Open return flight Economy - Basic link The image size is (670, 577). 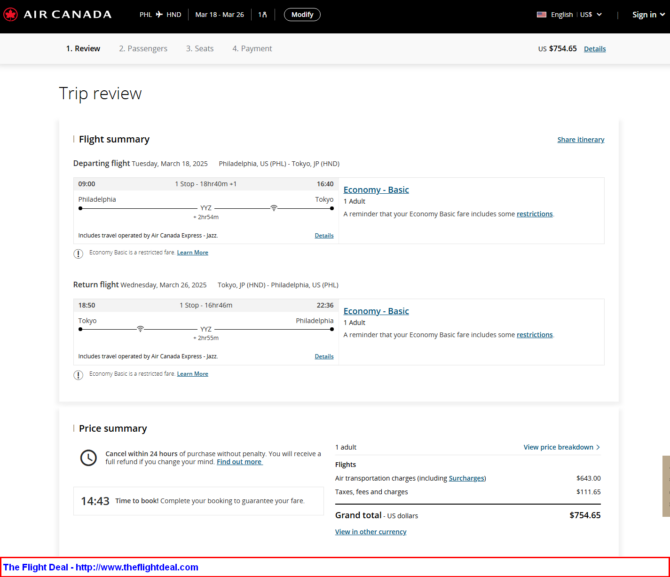[376, 311]
